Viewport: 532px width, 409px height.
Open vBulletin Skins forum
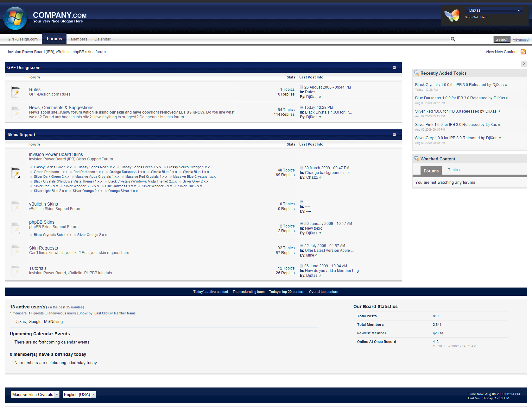(43, 204)
